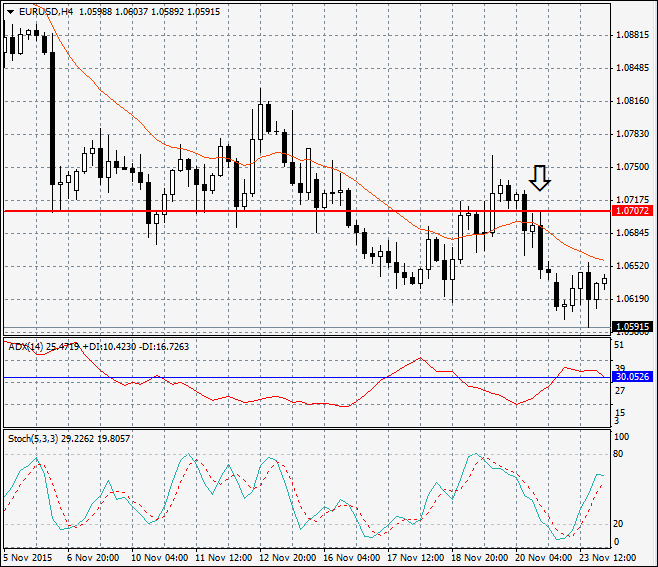Click the 11 Nov 12:00 time axis label
The height and width of the screenshot is (567, 658).
point(224,558)
